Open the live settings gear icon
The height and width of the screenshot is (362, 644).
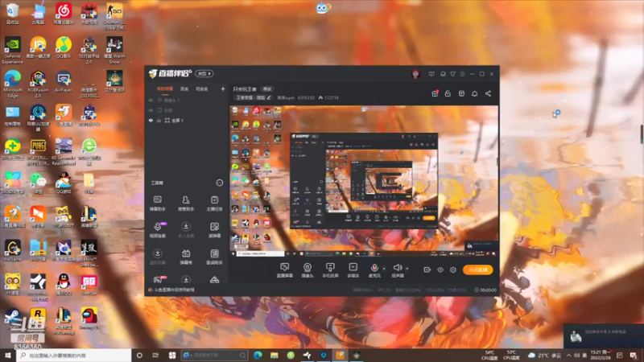click(453, 270)
